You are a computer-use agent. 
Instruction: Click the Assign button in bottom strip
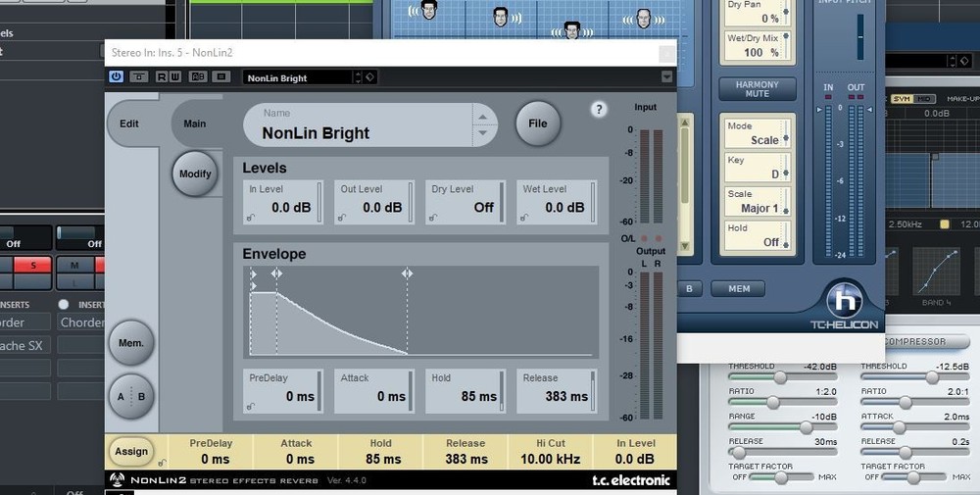[131, 451]
